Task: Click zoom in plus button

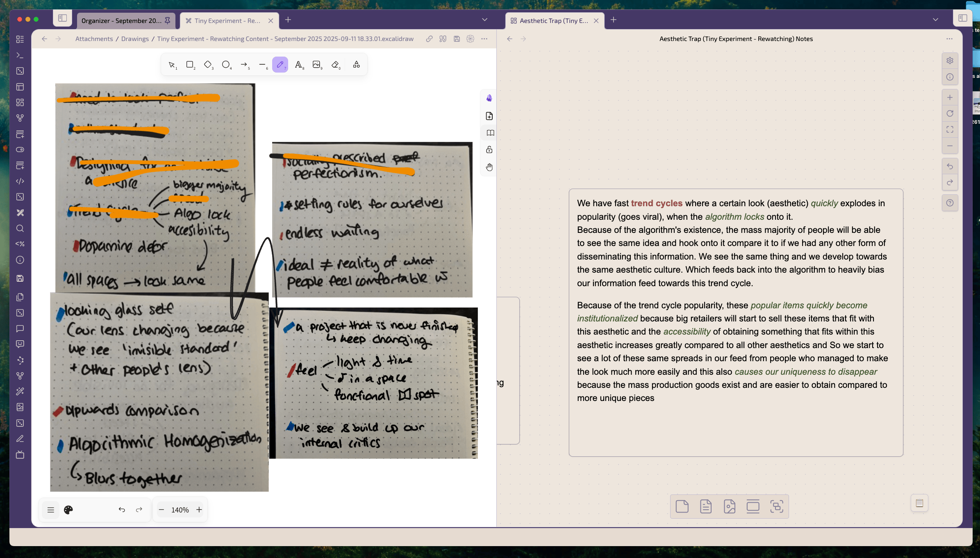Action: tap(199, 510)
